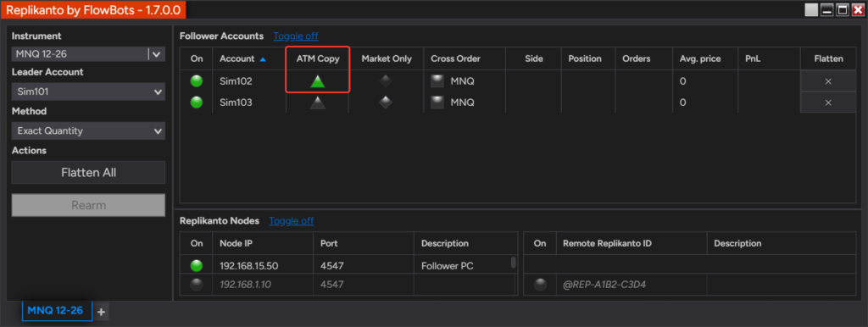Select the Sim103 account name
868x327 pixels.
click(236, 103)
